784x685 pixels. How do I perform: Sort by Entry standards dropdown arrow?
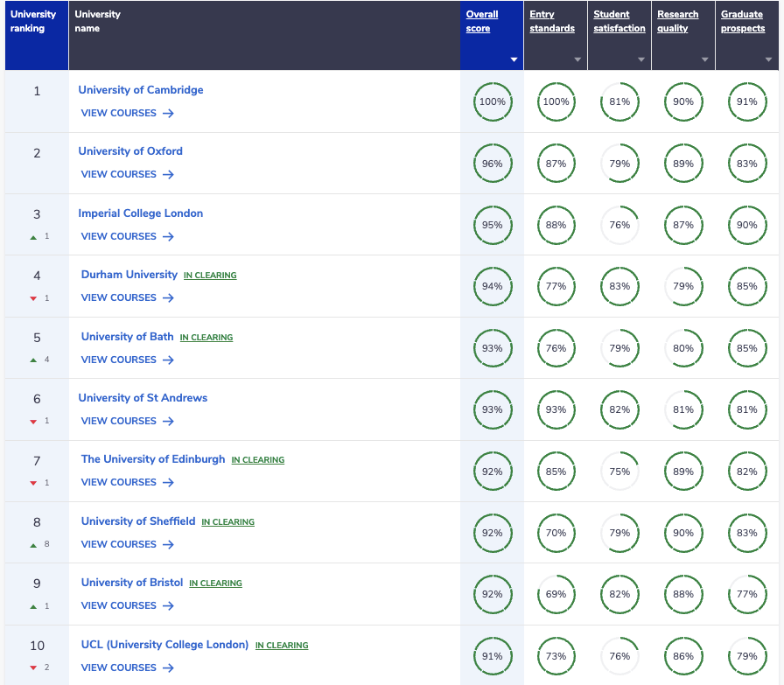[577, 59]
